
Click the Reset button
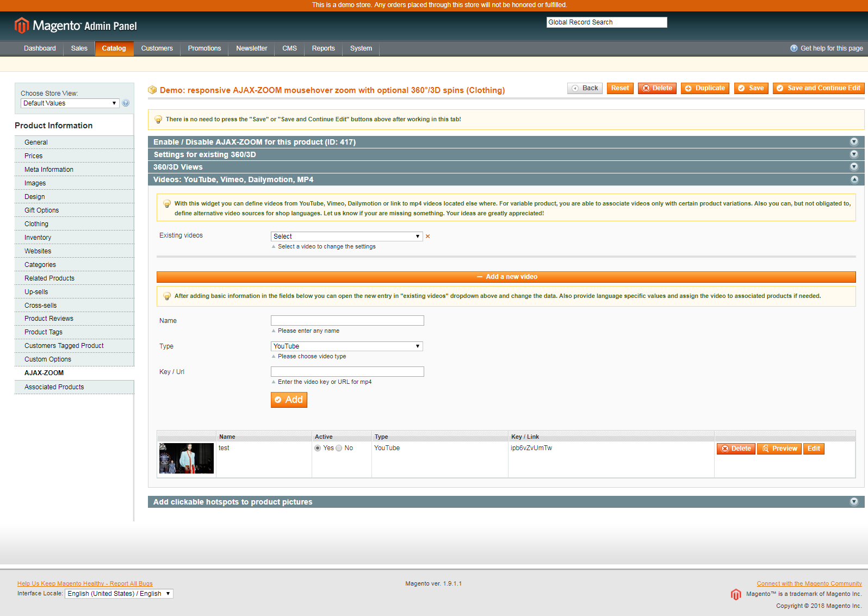(x=620, y=88)
